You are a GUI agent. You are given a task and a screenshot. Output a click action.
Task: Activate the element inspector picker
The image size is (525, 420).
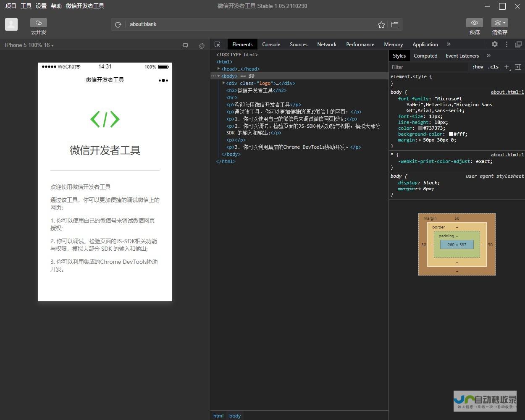[x=218, y=44]
